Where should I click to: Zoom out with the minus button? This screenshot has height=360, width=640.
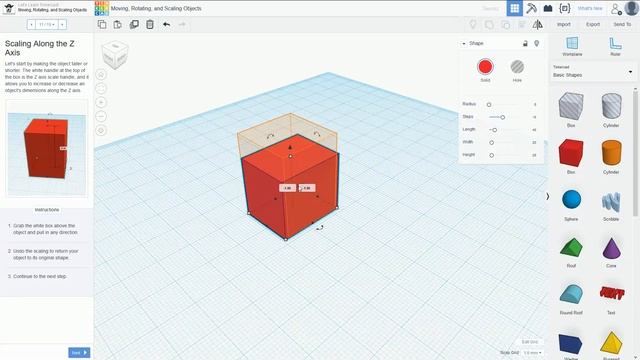pos(101,116)
